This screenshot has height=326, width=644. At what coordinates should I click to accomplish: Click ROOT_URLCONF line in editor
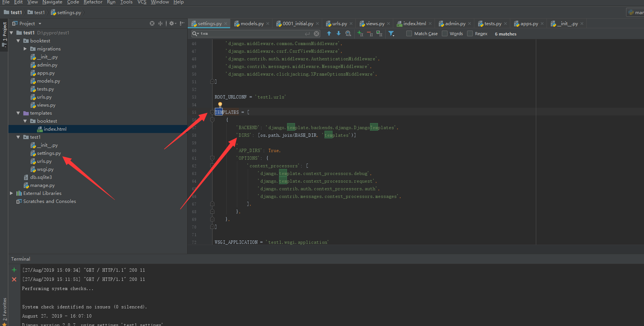[x=250, y=97]
